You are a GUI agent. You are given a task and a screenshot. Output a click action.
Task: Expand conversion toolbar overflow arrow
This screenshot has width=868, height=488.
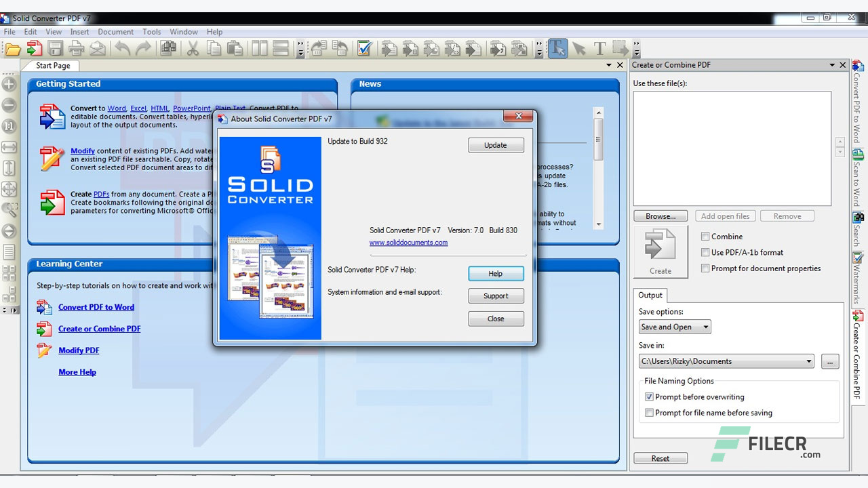pyautogui.click(x=539, y=49)
